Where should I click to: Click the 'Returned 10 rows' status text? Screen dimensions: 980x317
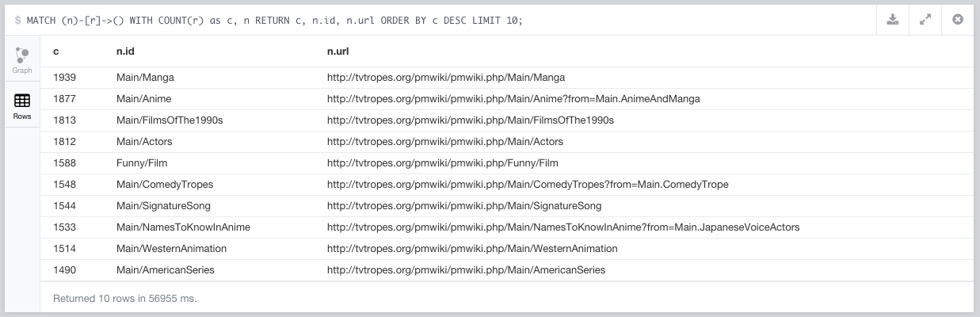pyautogui.click(x=124, y=299)
